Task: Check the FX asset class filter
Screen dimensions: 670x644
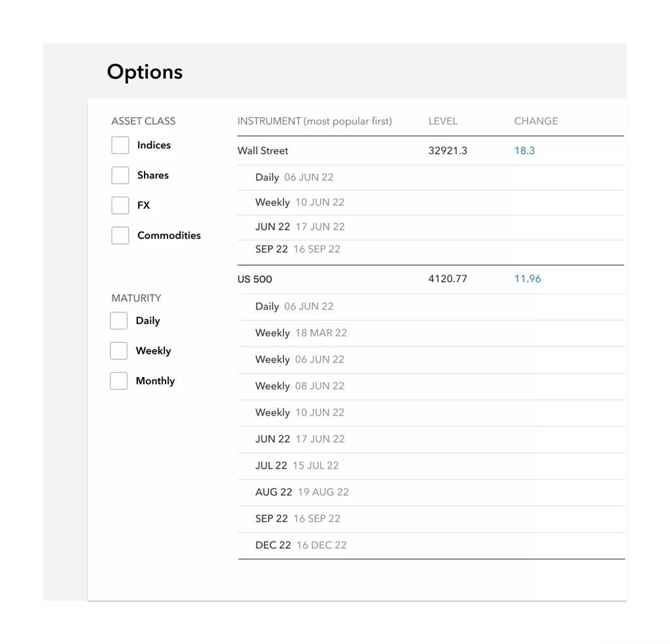Action: tap(120, 206)
